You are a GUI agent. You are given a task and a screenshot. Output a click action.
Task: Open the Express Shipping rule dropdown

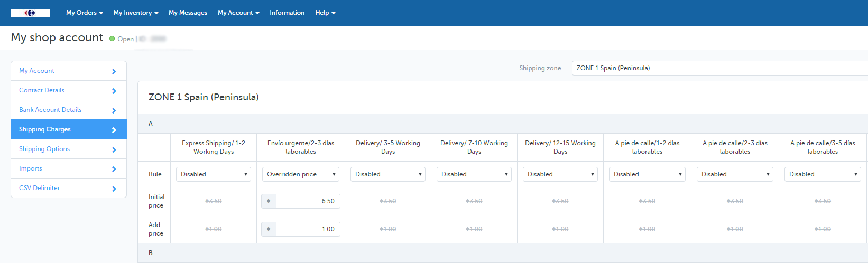[214, 174]
